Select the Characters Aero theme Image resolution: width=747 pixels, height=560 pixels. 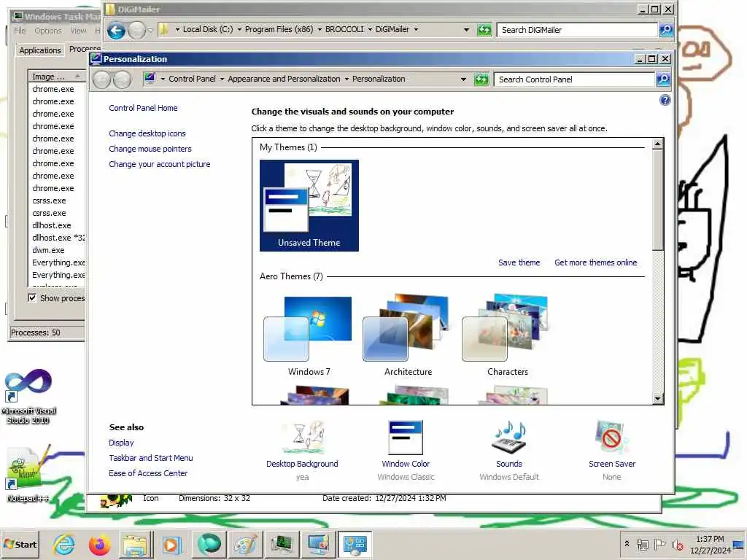pyautogui.click(x=508, y=336)
